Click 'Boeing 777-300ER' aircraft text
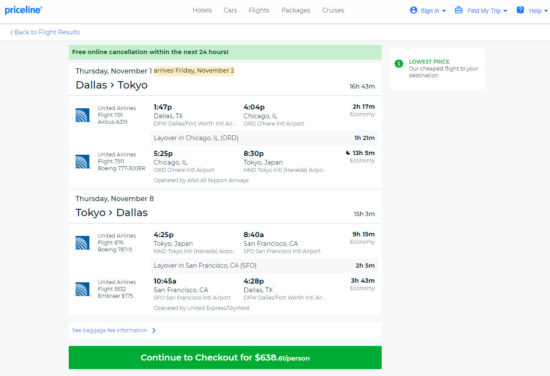This screenshot has width=550, height=376. (x=121, y=168)
